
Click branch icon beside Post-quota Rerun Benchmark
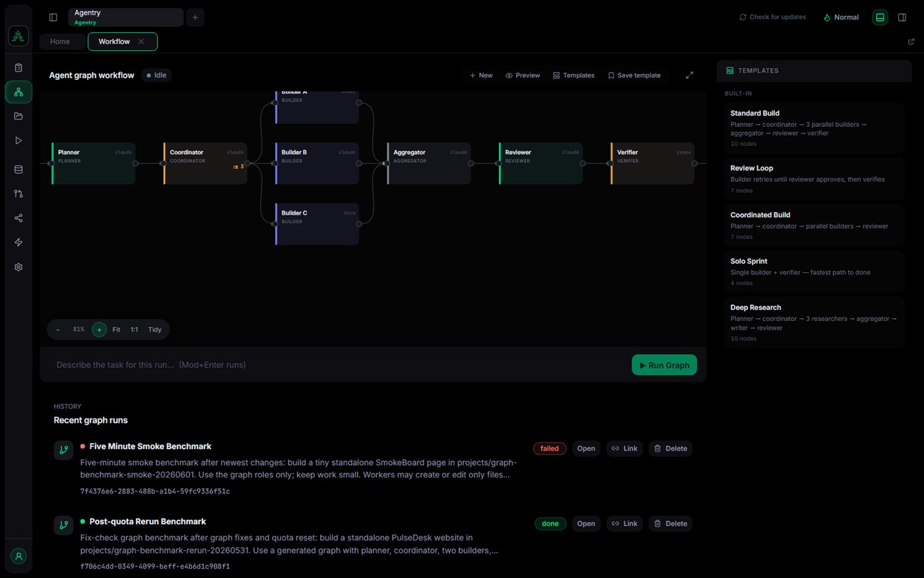63,525
